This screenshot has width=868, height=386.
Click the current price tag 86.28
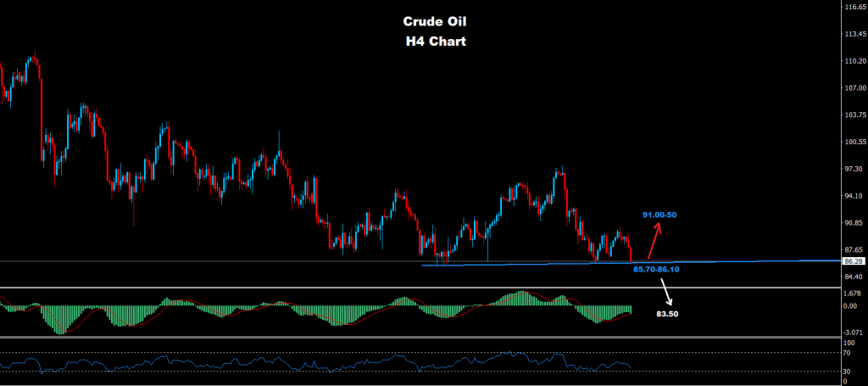point(853,260)
